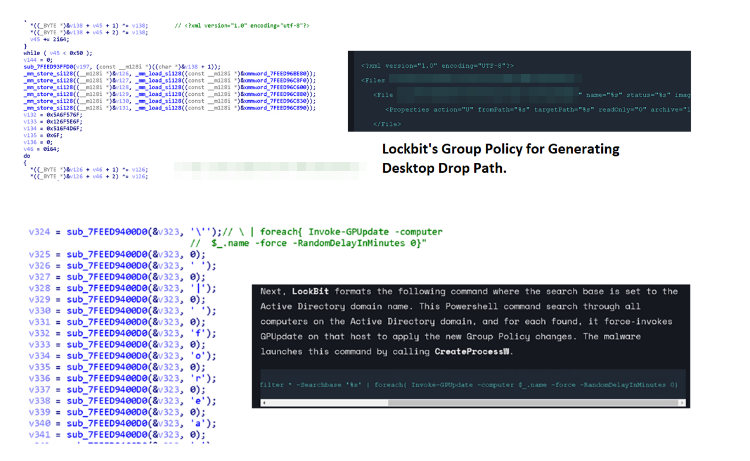Image resolution: width=750 pixels, height=461 pixels.
Task: Click the caption line 'Desktop Drop Path.'
Action: coord(444,168)
